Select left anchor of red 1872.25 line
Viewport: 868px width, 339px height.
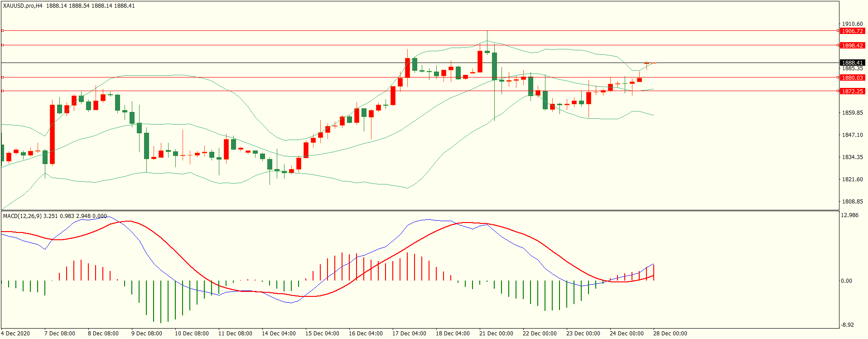pos(2,91)
